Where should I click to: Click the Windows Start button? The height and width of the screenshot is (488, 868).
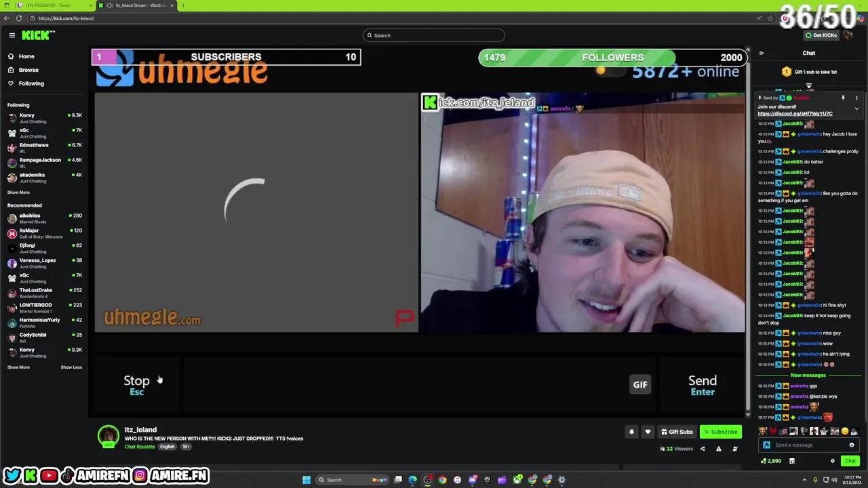(x=307, y=480)
